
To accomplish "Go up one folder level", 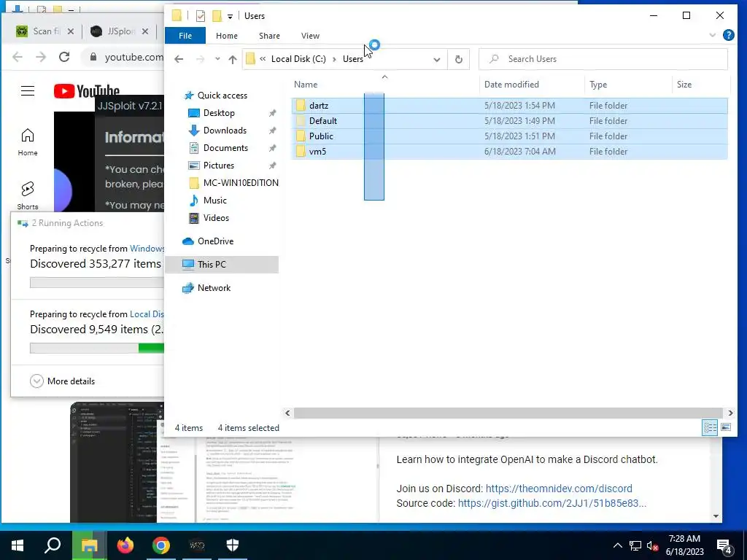I will pos(232,59).
